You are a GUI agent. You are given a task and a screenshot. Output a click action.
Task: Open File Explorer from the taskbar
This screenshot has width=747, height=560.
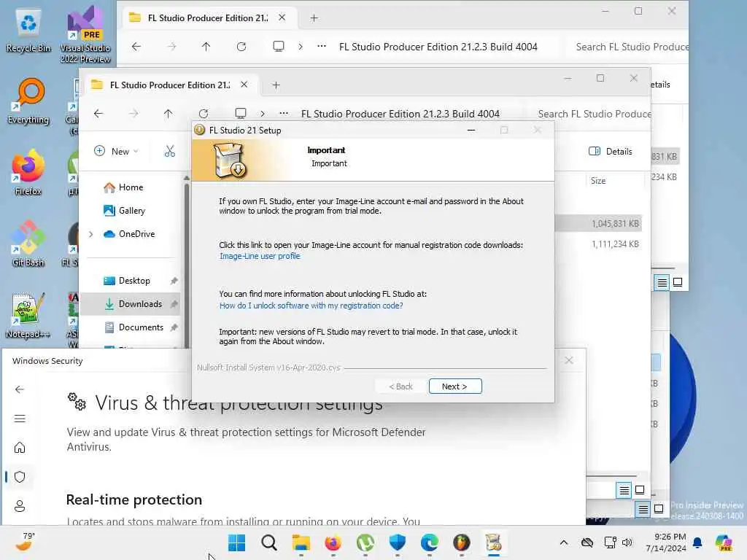tap(301, 542)
